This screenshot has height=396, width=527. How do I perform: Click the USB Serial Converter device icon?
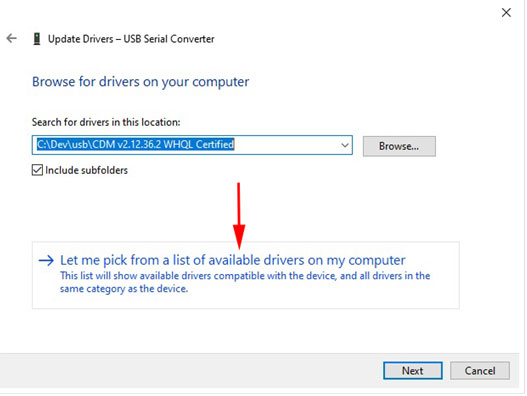coord(37,39)
